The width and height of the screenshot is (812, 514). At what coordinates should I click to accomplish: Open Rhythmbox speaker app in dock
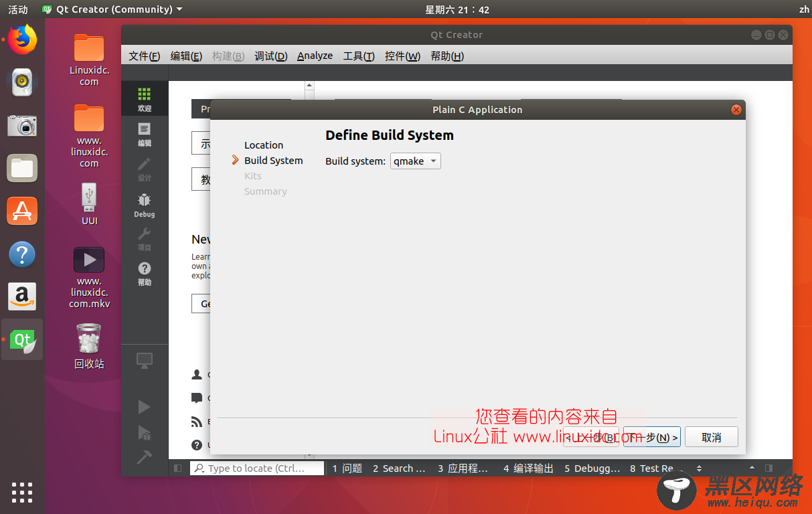point(22,82)
